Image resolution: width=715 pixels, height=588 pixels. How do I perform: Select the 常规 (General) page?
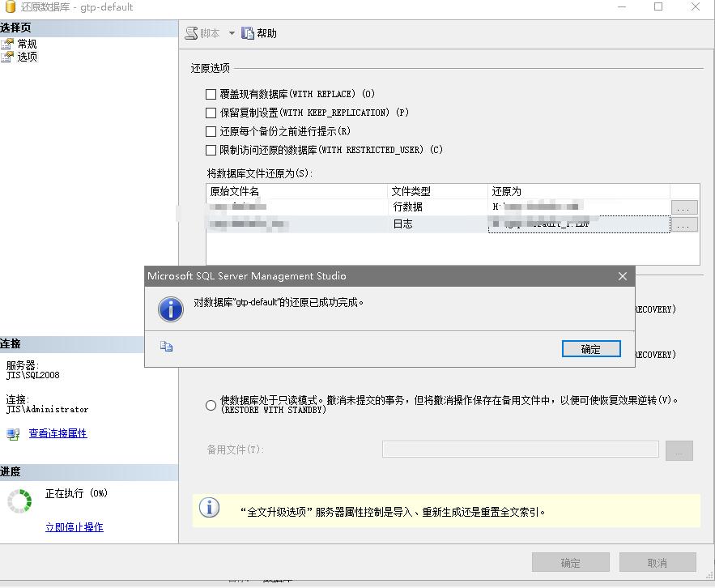click(27, 44)
